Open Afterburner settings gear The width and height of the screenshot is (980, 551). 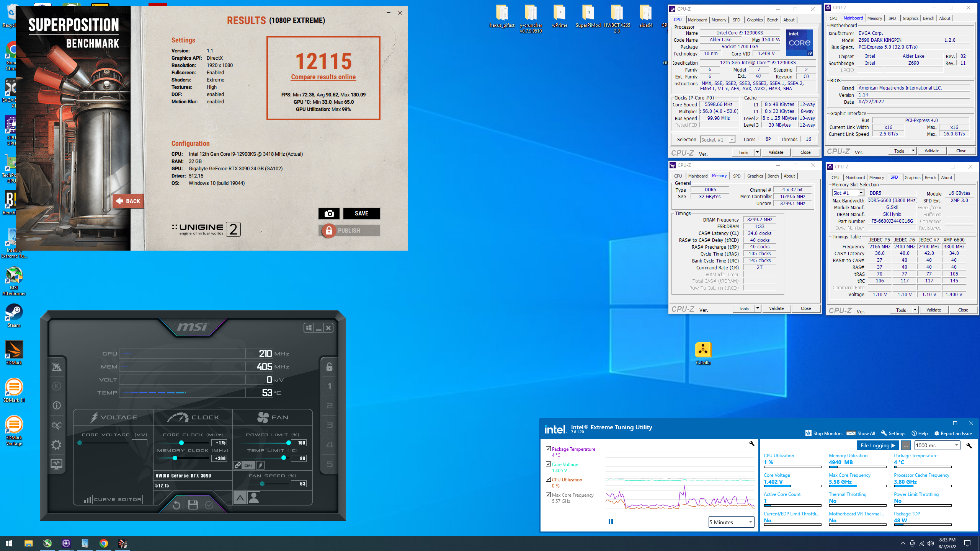point(57,445)
